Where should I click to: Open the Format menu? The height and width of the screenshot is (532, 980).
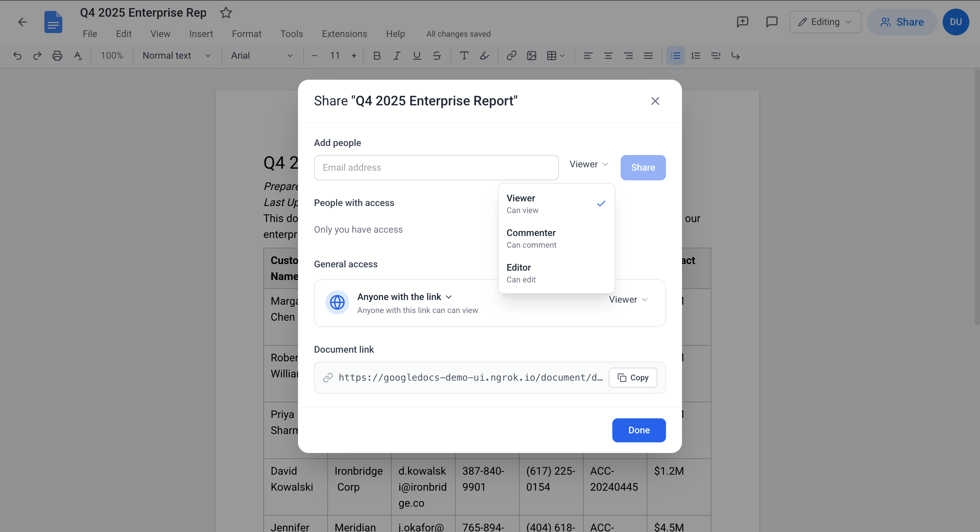coord(247,34)
